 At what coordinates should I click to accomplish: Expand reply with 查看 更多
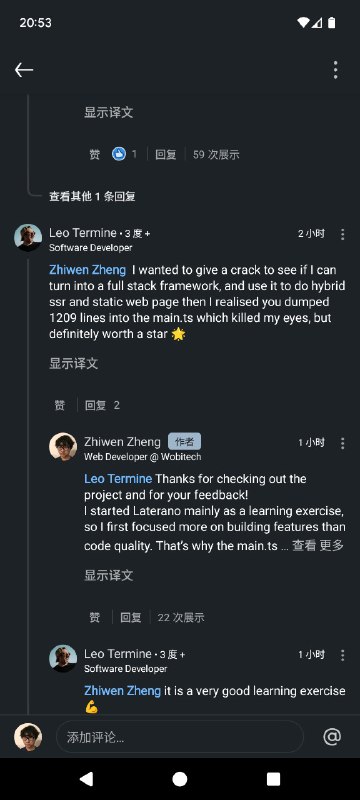(318, 545)
